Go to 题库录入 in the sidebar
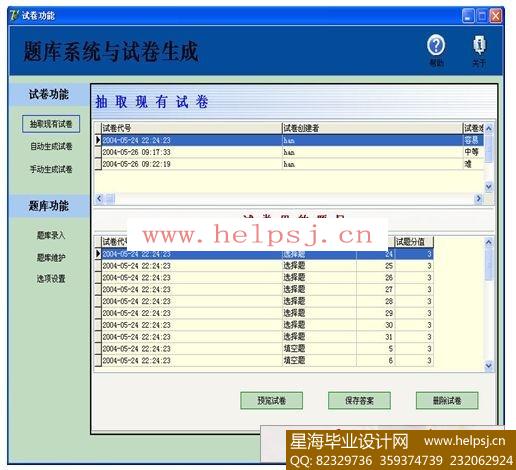 [x=51, y=235]
